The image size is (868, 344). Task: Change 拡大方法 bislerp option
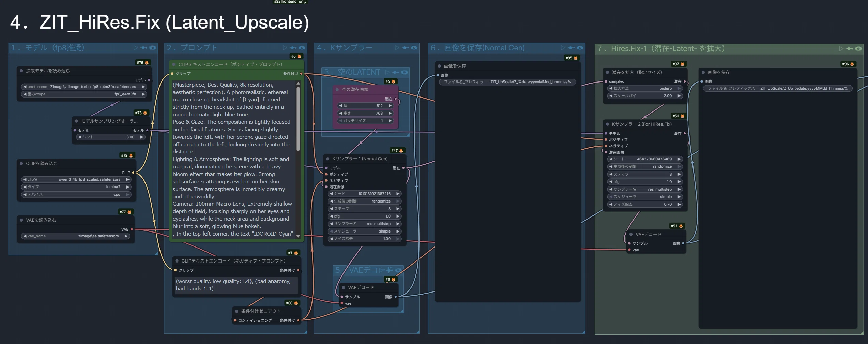tap(645, 88)
